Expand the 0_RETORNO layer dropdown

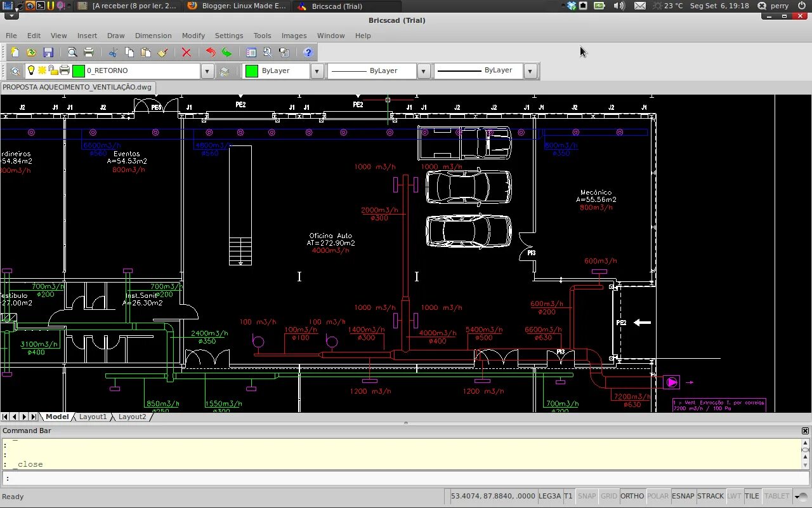pos(207,71)
